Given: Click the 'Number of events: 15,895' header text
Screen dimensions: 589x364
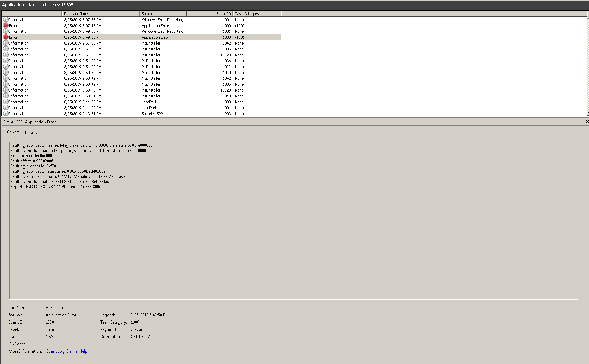Looking at the screenshot, I should click(x=51, y=5).
